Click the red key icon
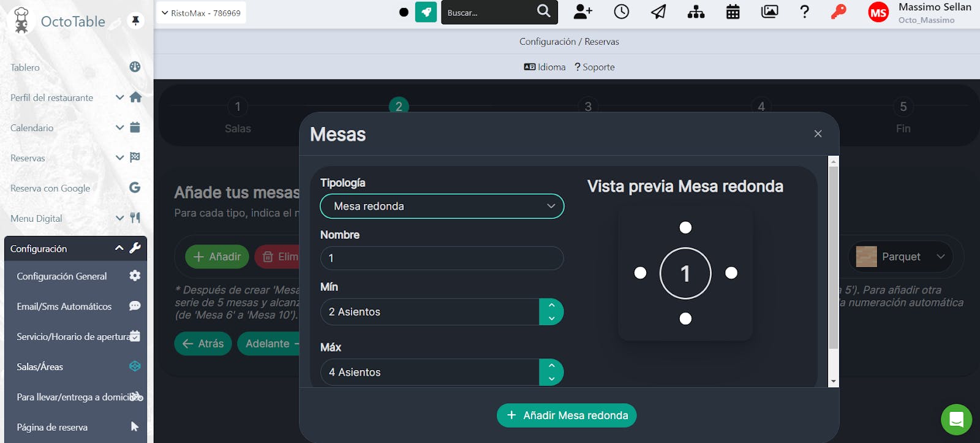The image size is (980, 443). click(x=839, y=12)
